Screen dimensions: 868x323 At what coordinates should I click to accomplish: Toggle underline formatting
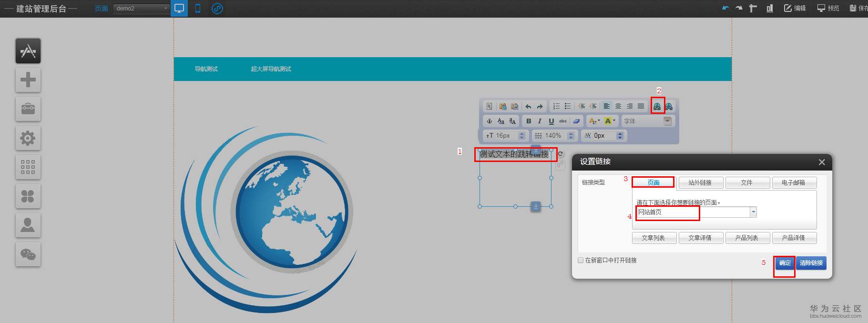point(551,121)
